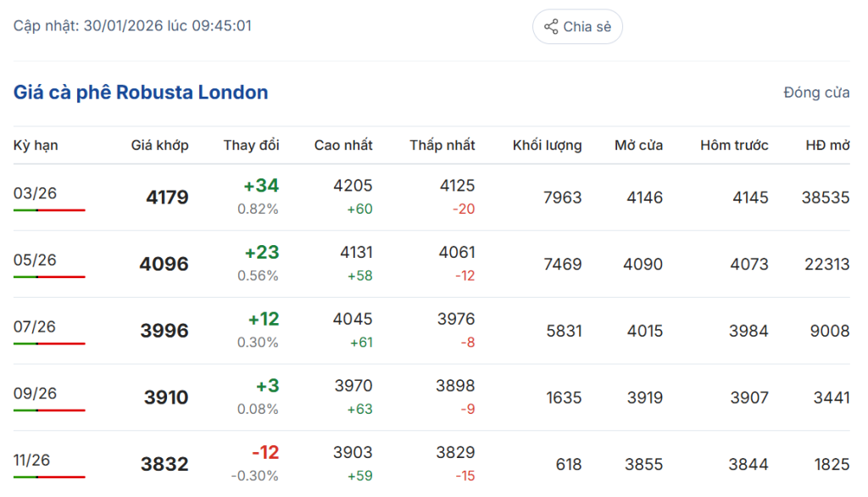Screen dimensions: 868x497
Task: Open the 03/26 contract term
Action: [35, 193]
